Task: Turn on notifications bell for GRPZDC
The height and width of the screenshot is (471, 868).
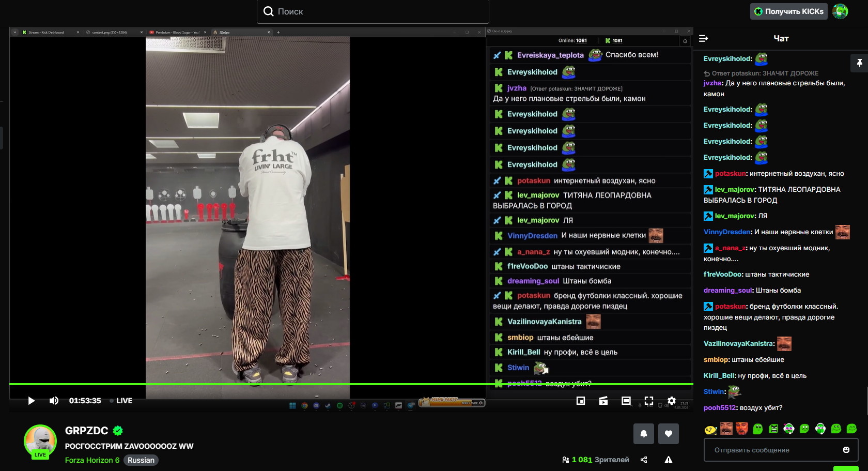Action: [644, 434]
